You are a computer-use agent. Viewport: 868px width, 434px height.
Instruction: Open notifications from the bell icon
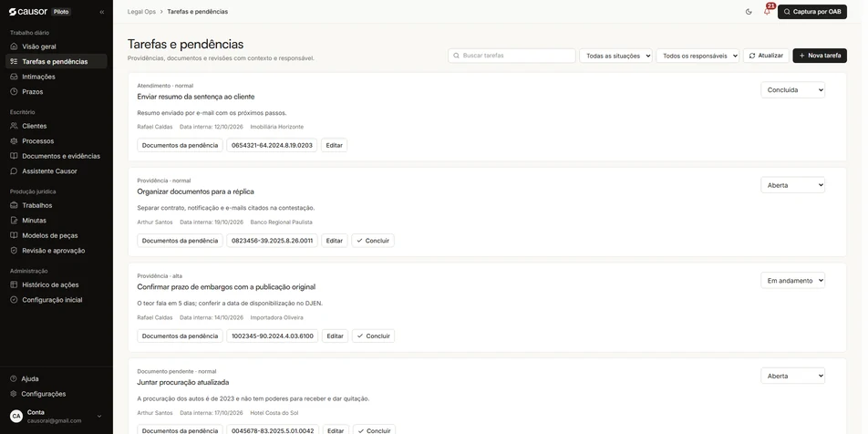point(767,12)
